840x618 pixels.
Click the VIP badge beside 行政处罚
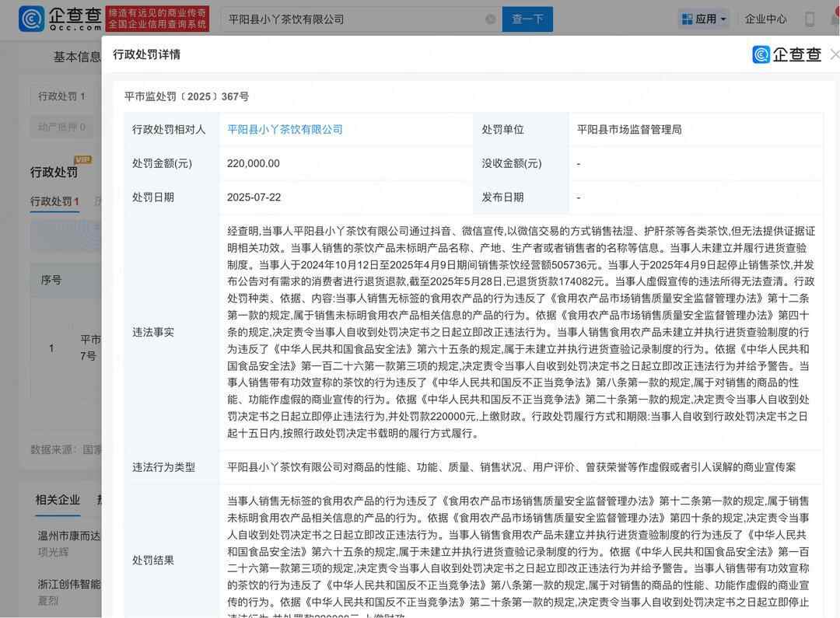point(82,160)
